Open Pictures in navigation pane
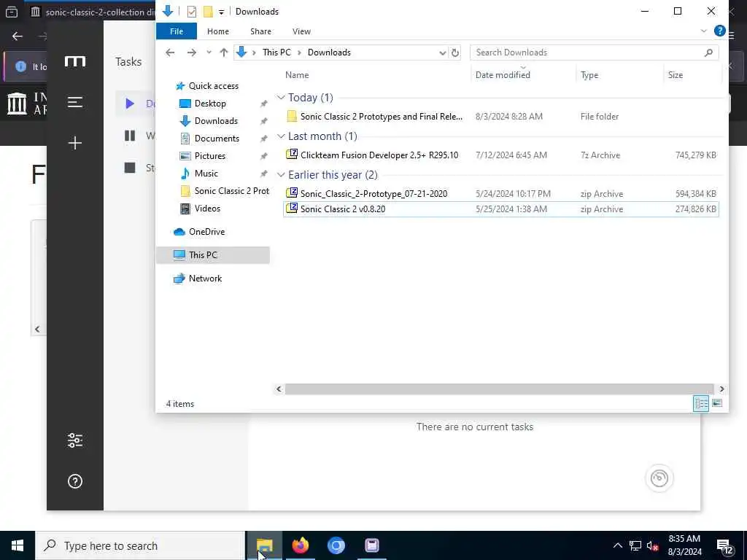 click(209, 156)
